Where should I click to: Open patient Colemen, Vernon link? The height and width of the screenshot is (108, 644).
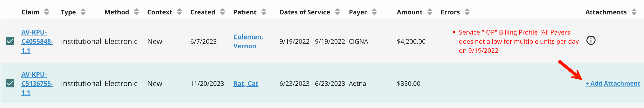click(248, 41)
